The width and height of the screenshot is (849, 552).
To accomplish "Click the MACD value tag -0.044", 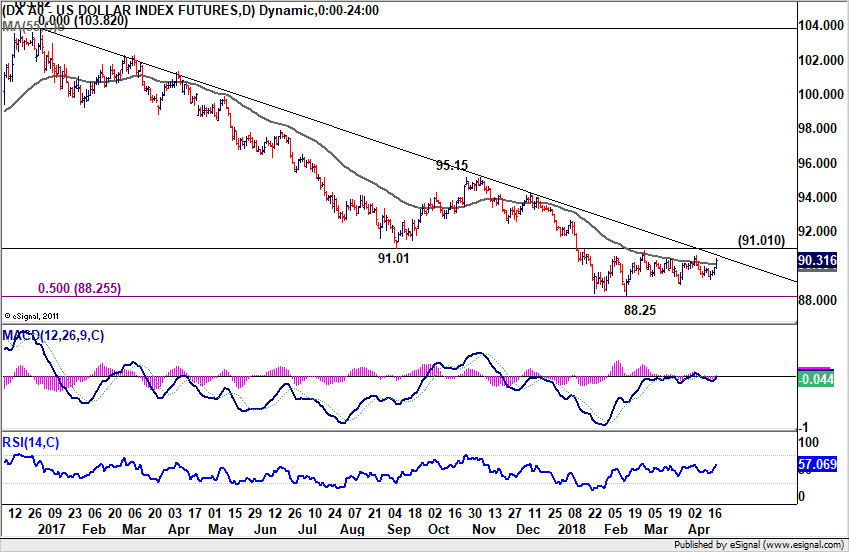I will pyautogui.click(x=816, y=379).
